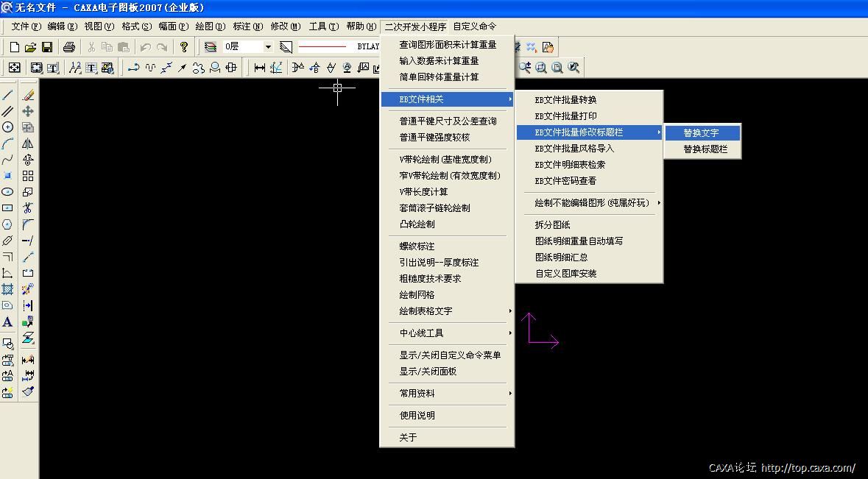Click the linear dimension tool icon
This screenshot has height=479, width=868.
[259, 68]
